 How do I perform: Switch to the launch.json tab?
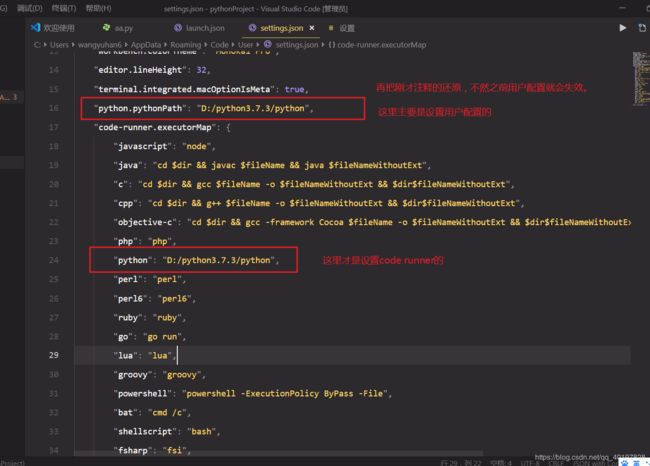coord(205,28)
